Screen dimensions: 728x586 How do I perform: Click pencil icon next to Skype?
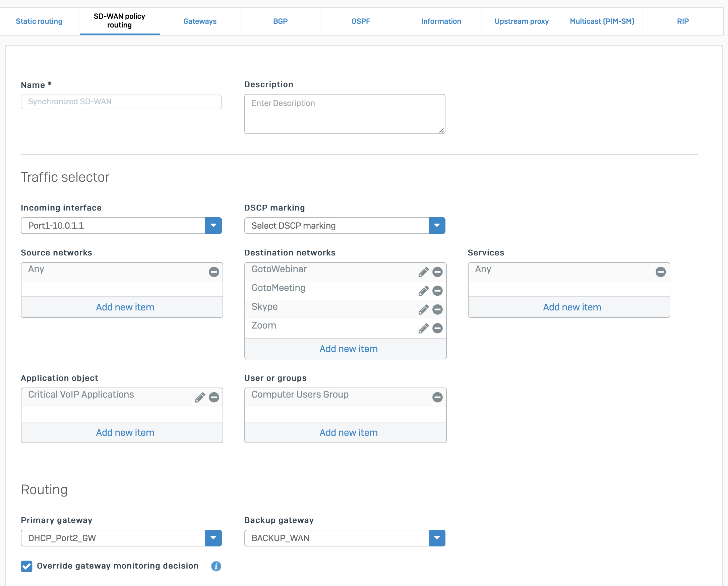(423, 310)
